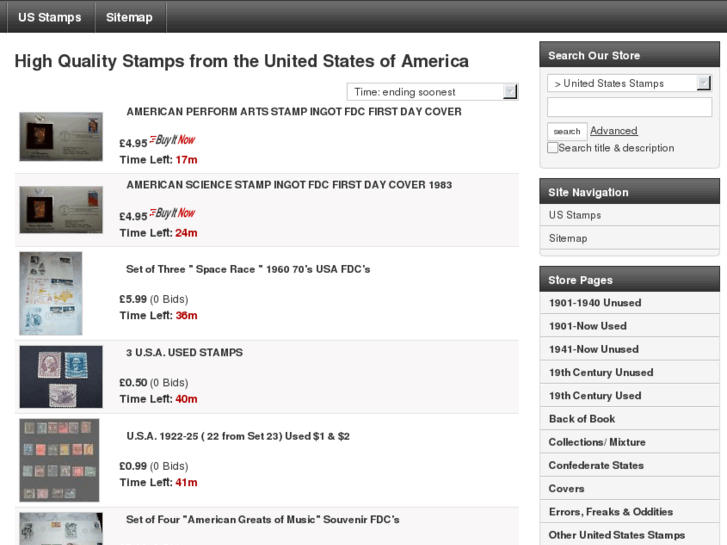Open the Set of Three Space Race listing title
Viewport: 727px width, 545px height.
[x=248, y=269]
